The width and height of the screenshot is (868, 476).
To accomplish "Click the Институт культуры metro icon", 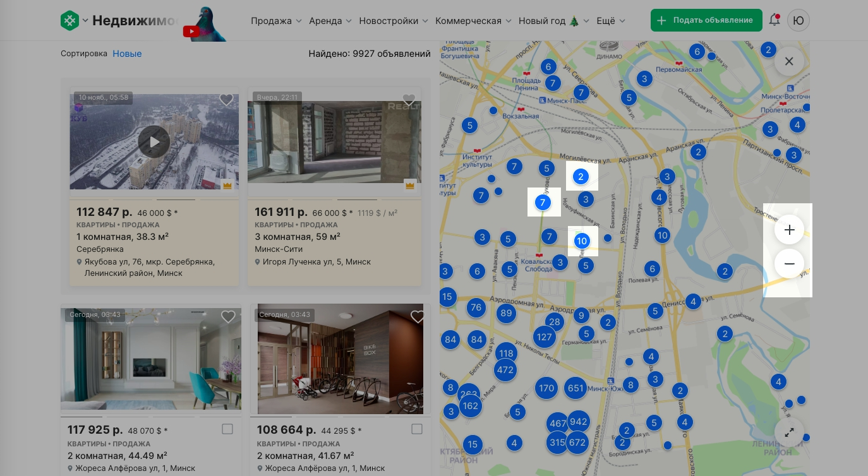I will [x=477, y=150].
